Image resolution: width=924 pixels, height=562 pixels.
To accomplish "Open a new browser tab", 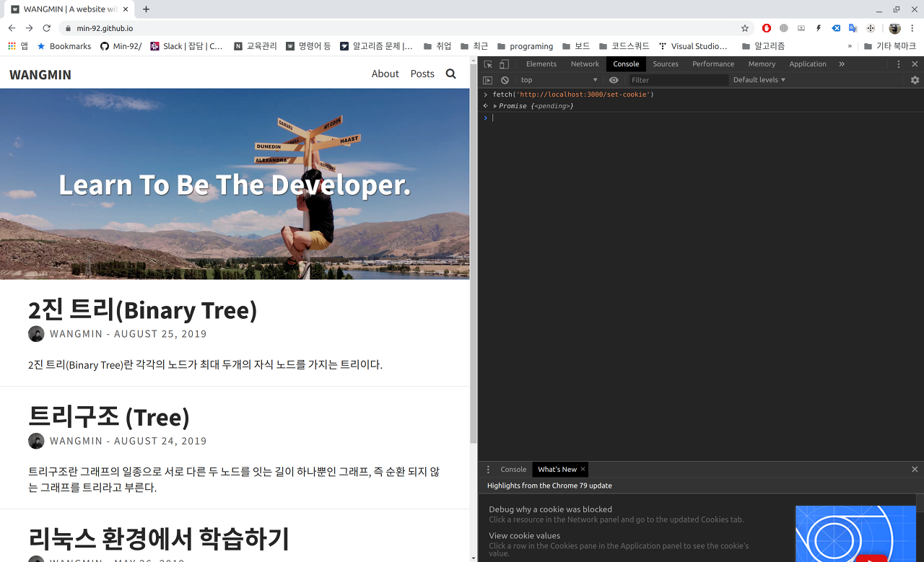I will pyautogui.click(x=146, y=9).
